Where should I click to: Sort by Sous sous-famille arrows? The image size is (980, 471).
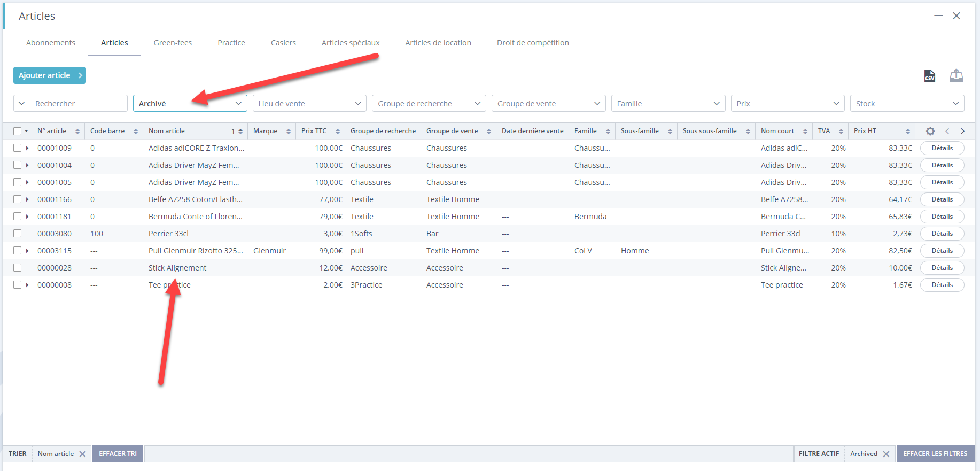pyautogui.click(x=748, y=132)
